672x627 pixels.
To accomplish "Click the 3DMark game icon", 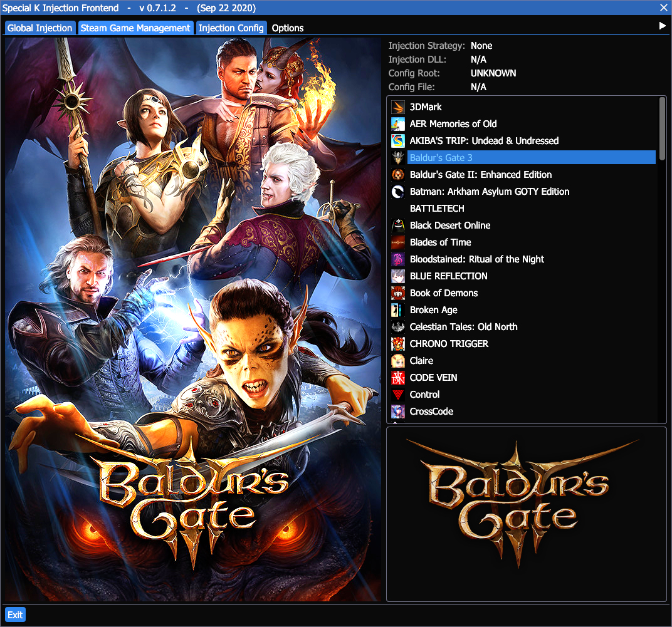I will [397, 107].
